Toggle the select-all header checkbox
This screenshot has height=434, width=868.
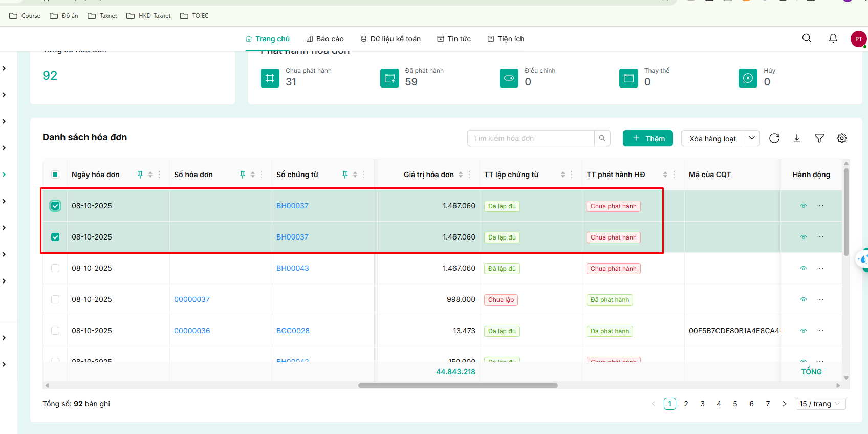55,175
